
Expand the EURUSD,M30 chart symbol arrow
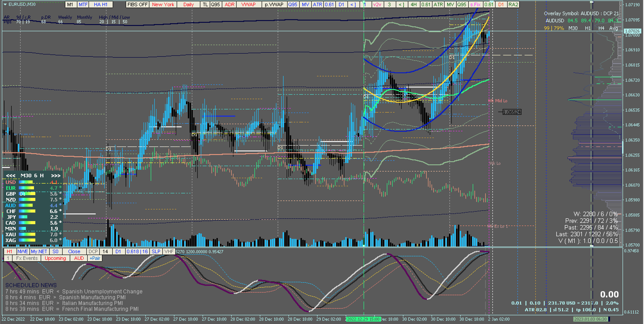(5, 4)
